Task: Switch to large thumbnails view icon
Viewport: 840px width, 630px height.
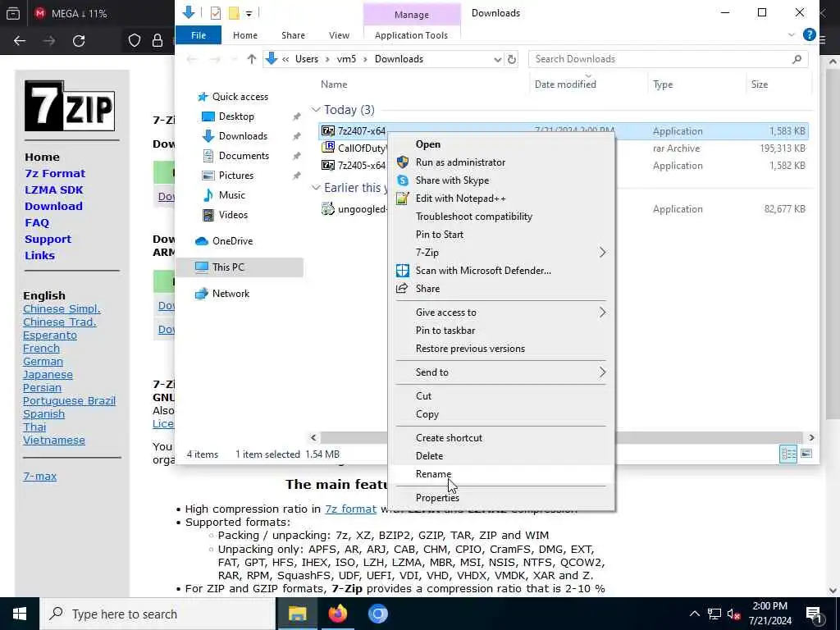Action: pyautogui.click(x=806, y=454)
